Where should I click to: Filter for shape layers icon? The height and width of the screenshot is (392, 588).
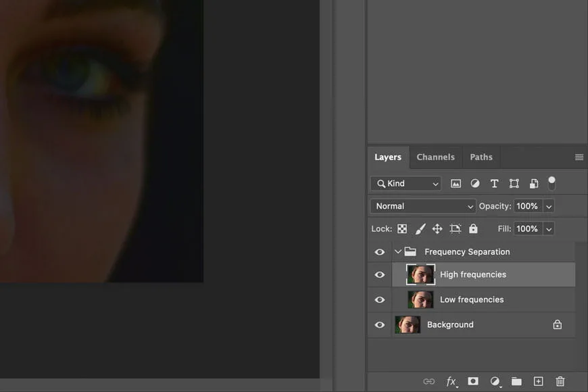click(x=514, y=183)
